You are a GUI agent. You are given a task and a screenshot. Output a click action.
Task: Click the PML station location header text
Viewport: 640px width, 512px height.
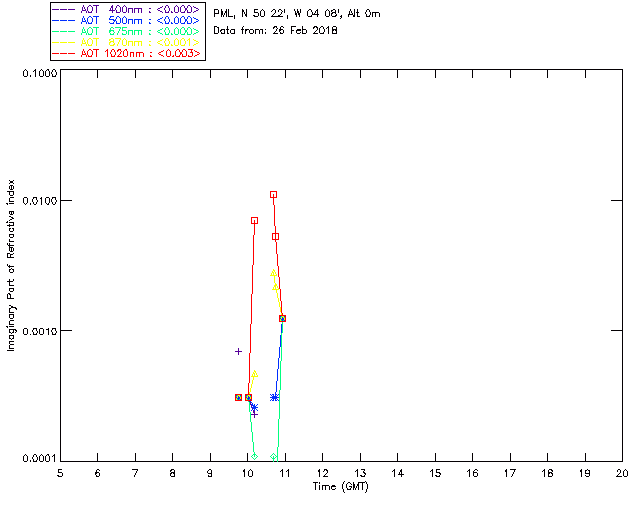click(x=297, y=14)
